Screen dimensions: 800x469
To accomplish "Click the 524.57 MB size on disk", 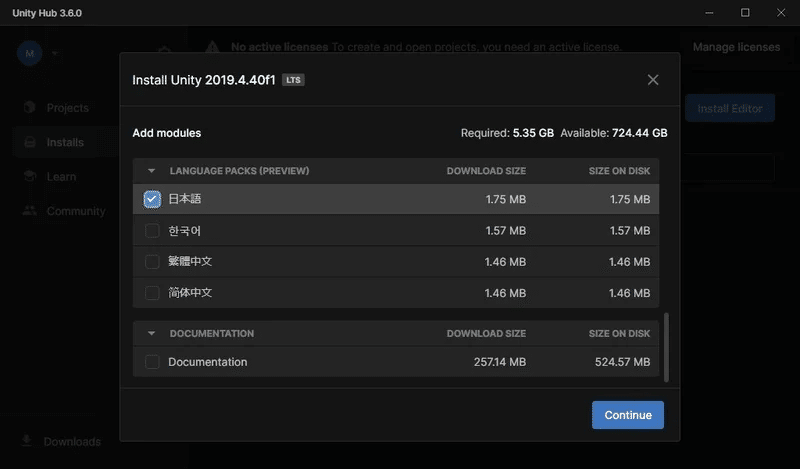I will pyautogui.click(x=622, y=362).
